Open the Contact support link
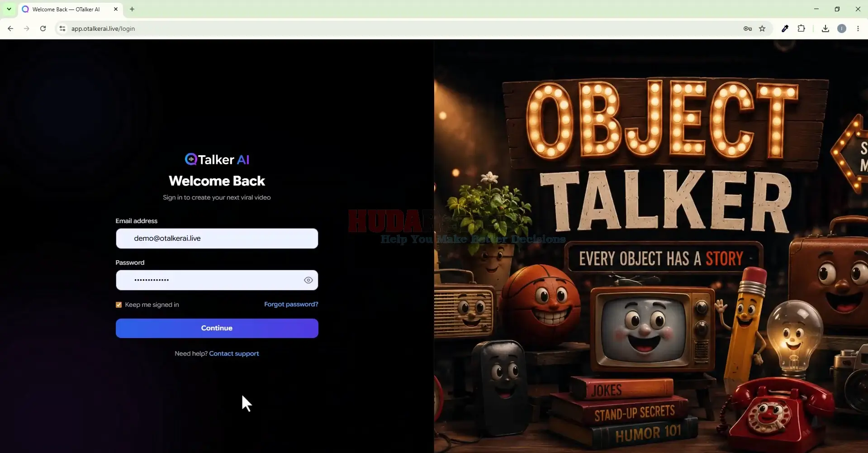Screen dimensions: 868x453 [234, 353]
